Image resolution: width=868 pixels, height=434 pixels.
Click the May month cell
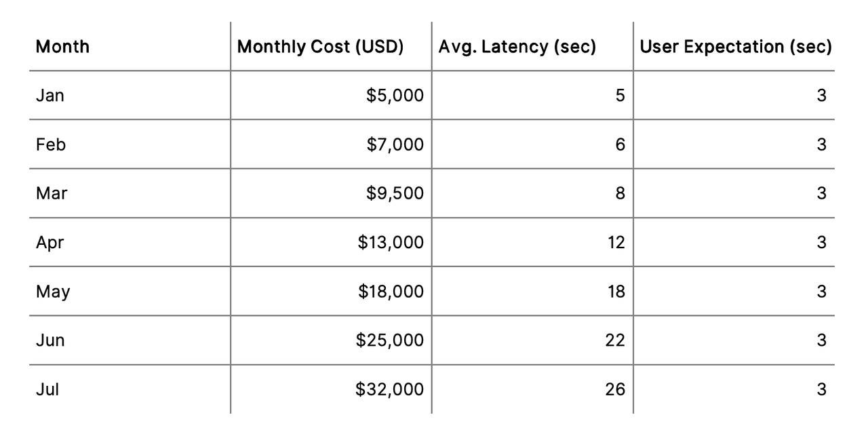53,292
